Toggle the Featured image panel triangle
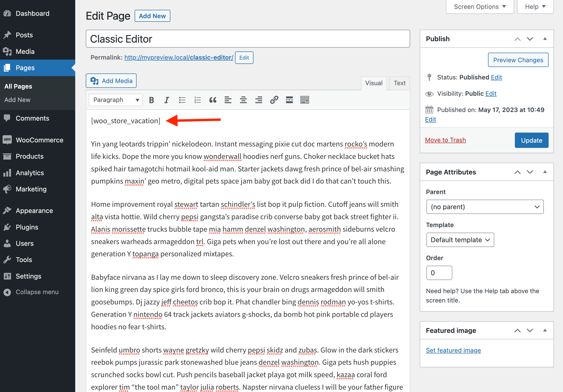The height and width of the screenshot is (392, 563). click(545, 330)
